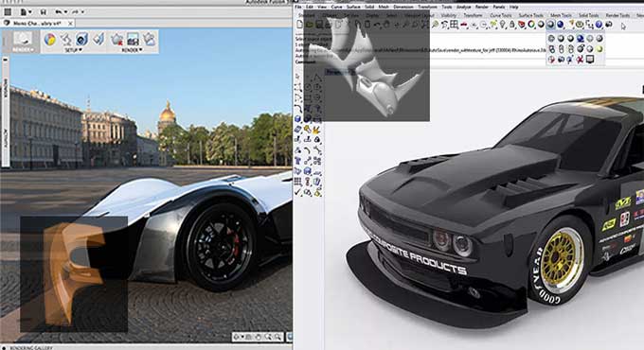Click the blue box solid tool in Rhino sidebar
The width and height of the screenshot is (644, 350).
(x=297, y=119)
